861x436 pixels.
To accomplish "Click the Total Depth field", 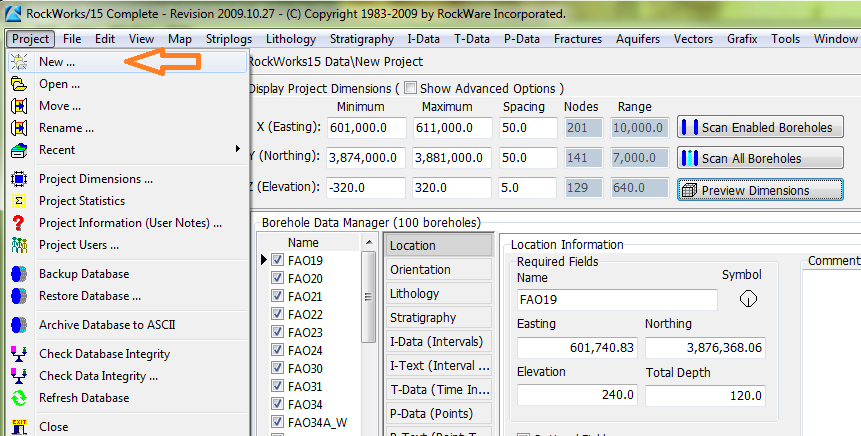I will coord(705,395).
